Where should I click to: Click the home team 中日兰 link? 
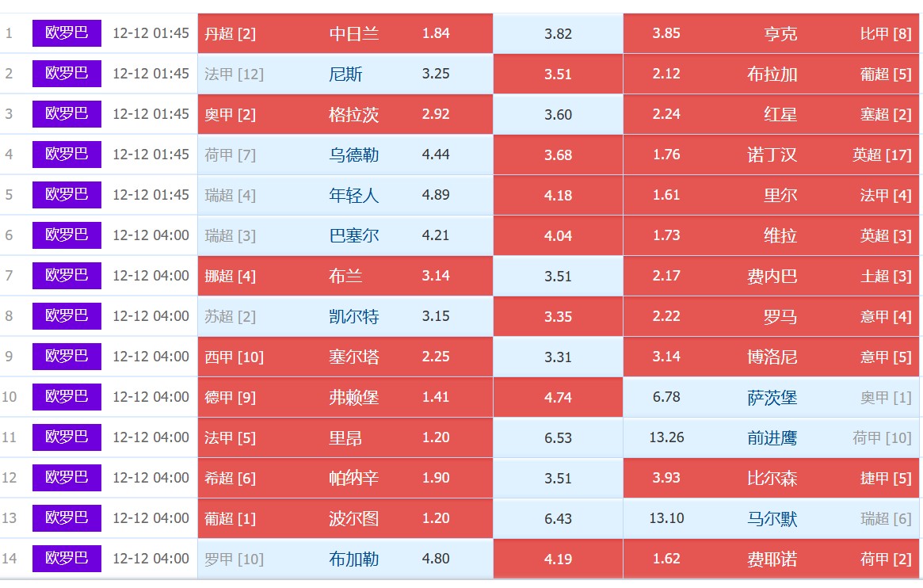point(354,34)
